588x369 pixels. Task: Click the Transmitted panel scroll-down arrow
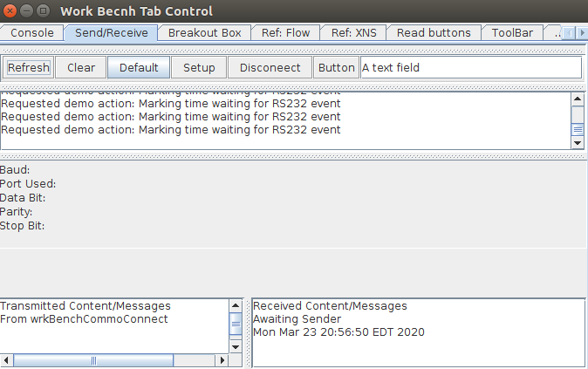(235, 346)
